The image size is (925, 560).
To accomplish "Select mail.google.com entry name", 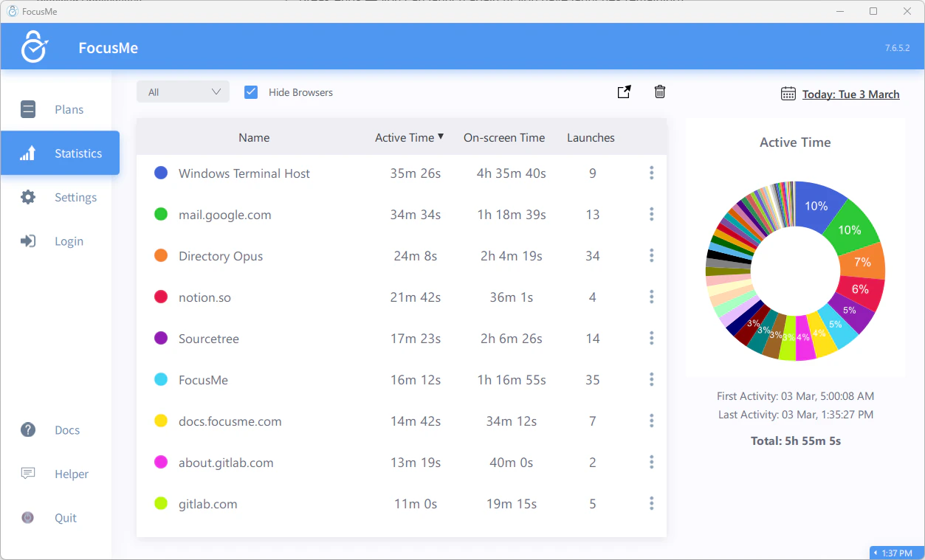I will pyautogui.click(x=225, y=215).
